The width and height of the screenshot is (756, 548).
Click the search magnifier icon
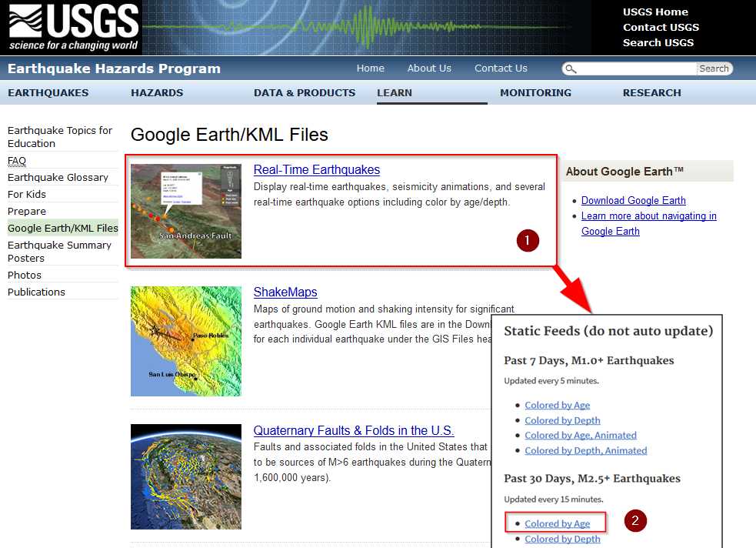[x=569, y=68]
